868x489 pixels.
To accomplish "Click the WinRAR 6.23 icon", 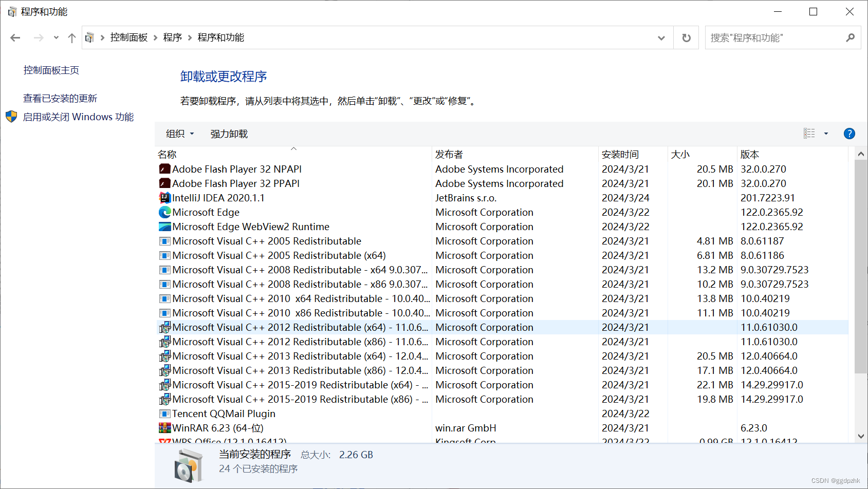I will pos(164,428).
